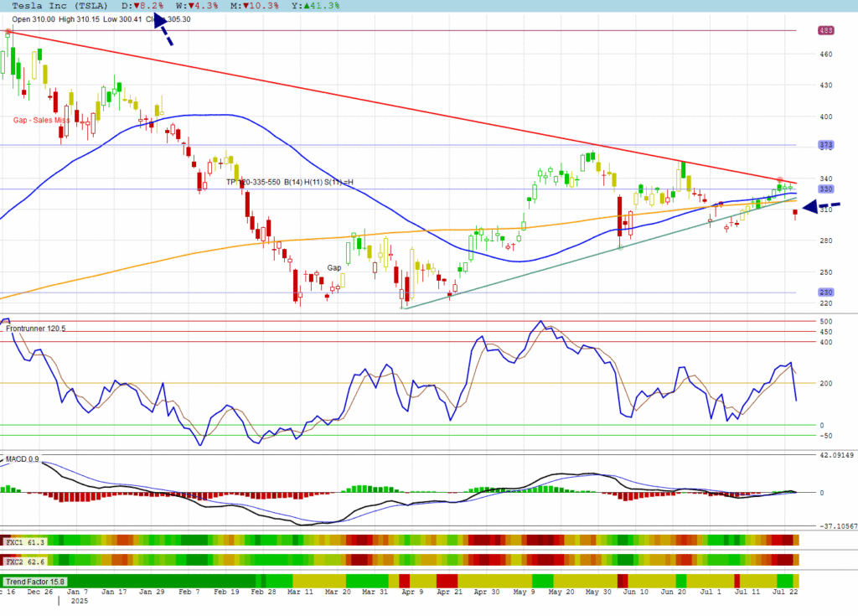The height and width of the screenshot is (616, 858).
Task: Click the Jan 7 date label
Action: 77,592
